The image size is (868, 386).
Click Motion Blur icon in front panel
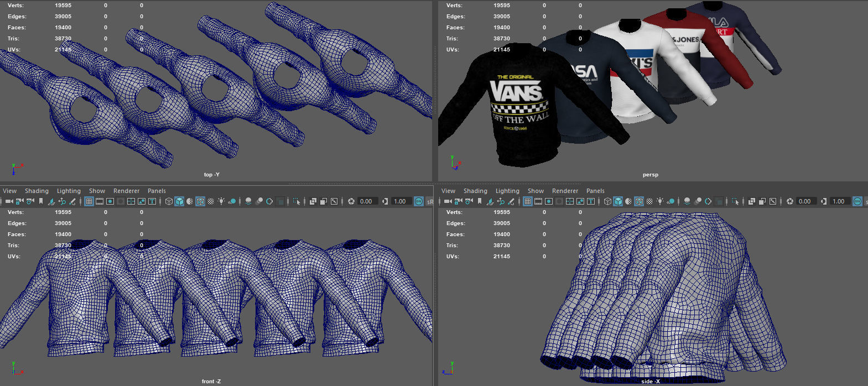click(259, 201)
